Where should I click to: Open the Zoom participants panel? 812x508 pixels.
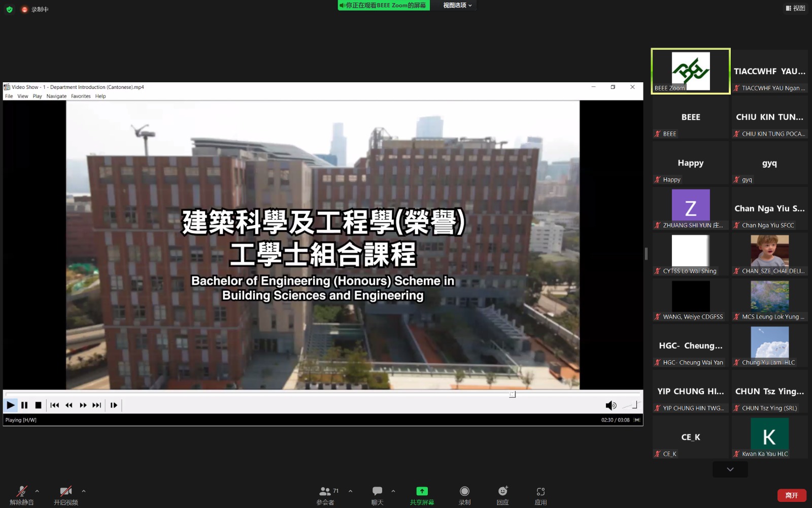click(328, 495)
